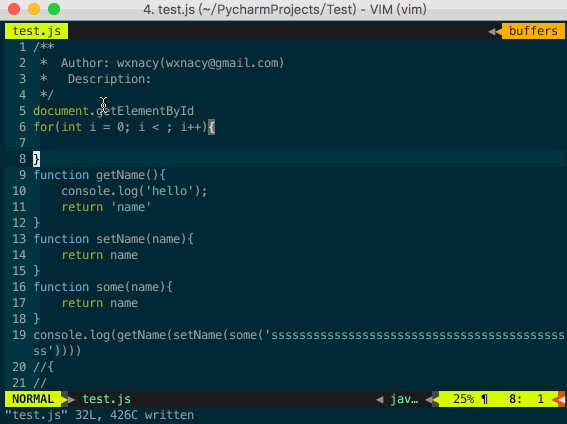The image size is (567, 424).
Task: Click the for(int i = 0 loop line
Action: (124, 127)
